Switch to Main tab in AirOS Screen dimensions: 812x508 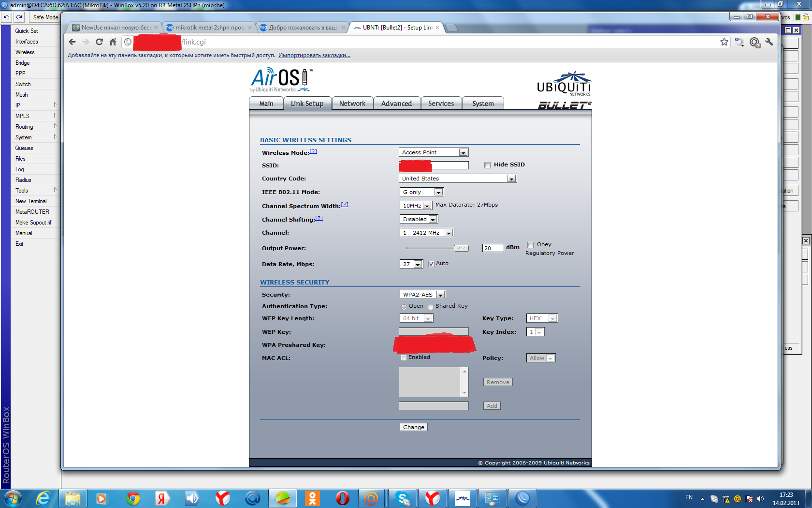click(x=266, y=104)
